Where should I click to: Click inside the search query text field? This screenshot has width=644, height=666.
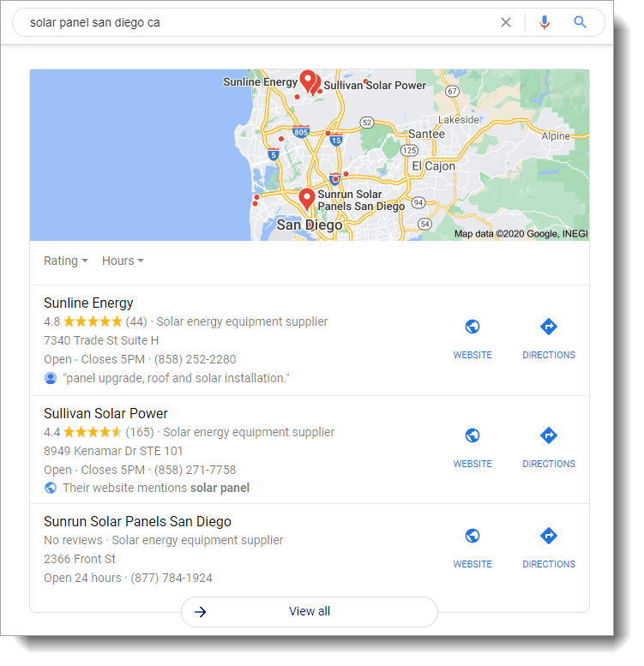pyautogui.click(x=255, y=22)
